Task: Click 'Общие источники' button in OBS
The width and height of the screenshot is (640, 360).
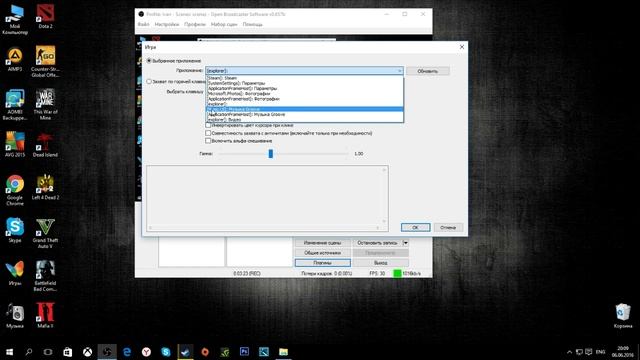Action: 322,253
